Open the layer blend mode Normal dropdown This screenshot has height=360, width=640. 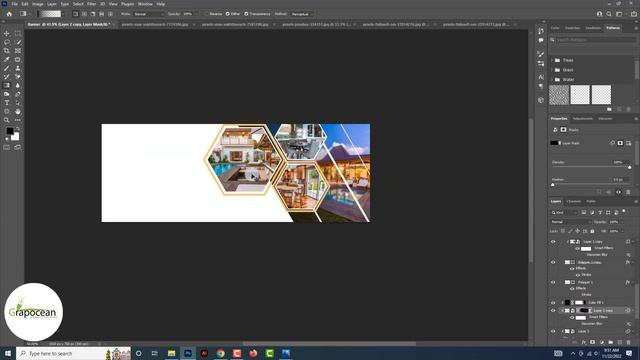coord(571,222)
